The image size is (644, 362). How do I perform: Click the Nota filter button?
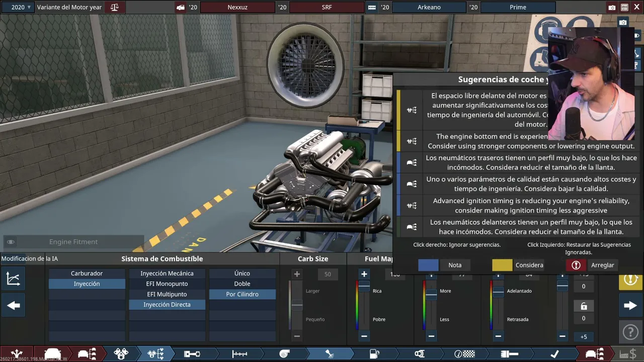tap(455, 265)
